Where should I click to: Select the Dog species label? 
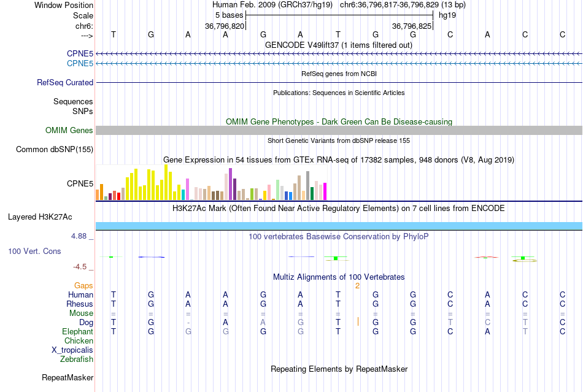(87, 323)
